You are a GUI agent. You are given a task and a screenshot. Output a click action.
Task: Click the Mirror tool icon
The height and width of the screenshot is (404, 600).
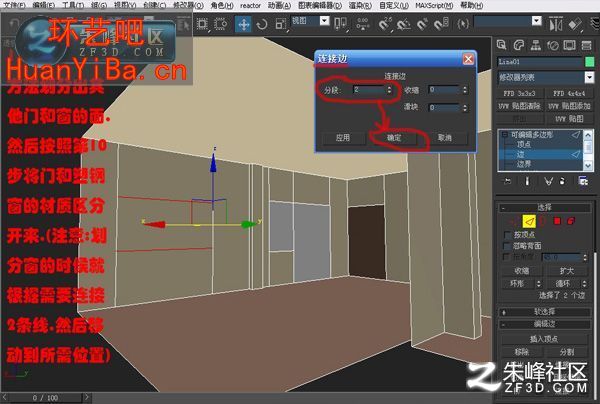556,24
